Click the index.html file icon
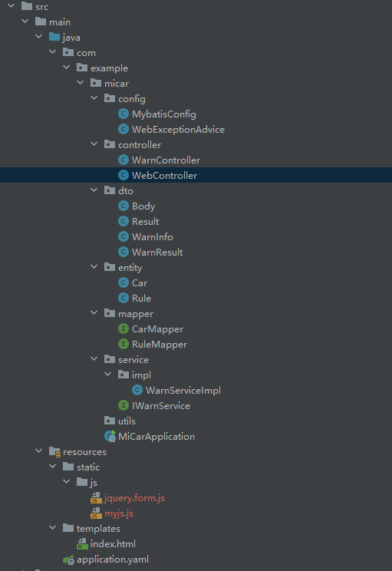This screenshot has height=571, width=392. (x=82, y=544)
